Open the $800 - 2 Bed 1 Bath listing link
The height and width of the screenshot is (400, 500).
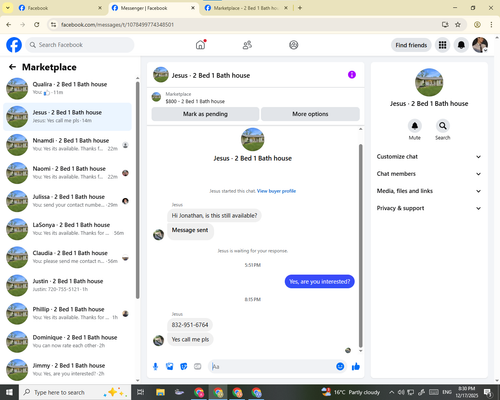195,101
